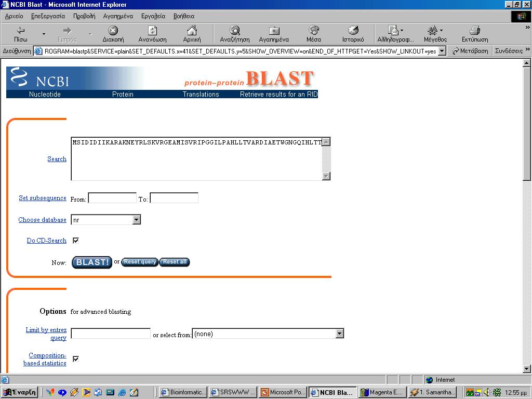
Task: Open the Limit by entrez query link
Action: coord(46,334)
